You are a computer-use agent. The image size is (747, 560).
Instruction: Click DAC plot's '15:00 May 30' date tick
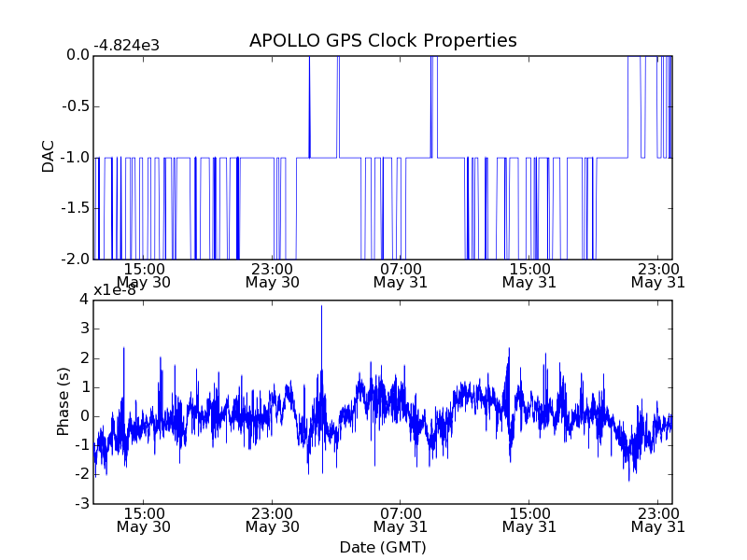pyautogui.click(x=144, y=275)
